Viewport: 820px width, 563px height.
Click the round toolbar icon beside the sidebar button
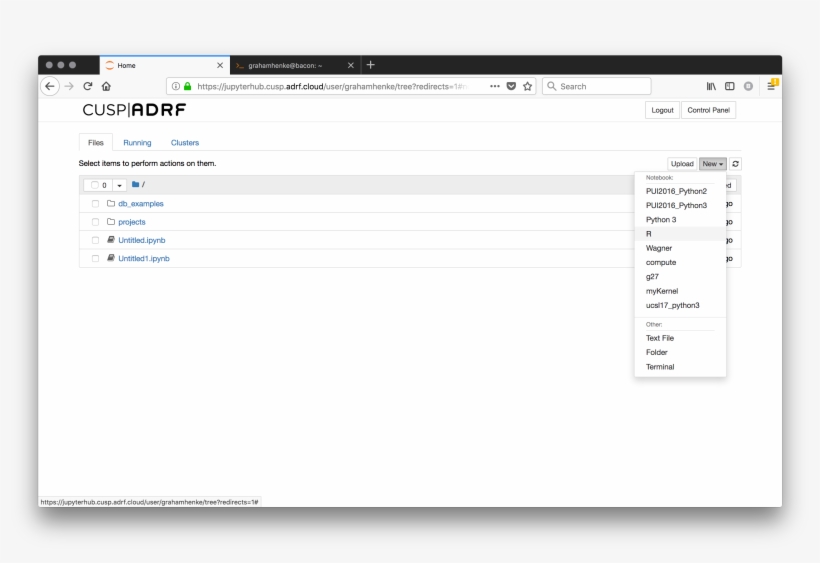coord(748,86)
